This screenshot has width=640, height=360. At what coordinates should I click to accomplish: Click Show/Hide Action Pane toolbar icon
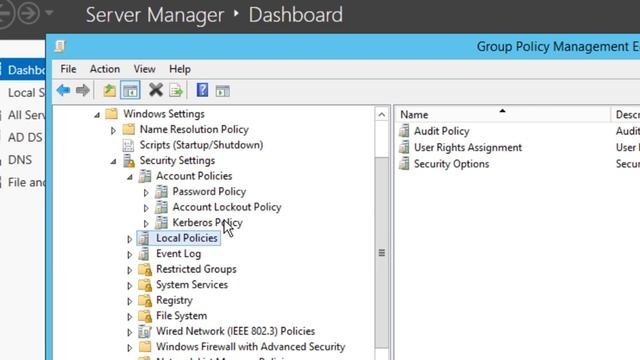point(222,91)
